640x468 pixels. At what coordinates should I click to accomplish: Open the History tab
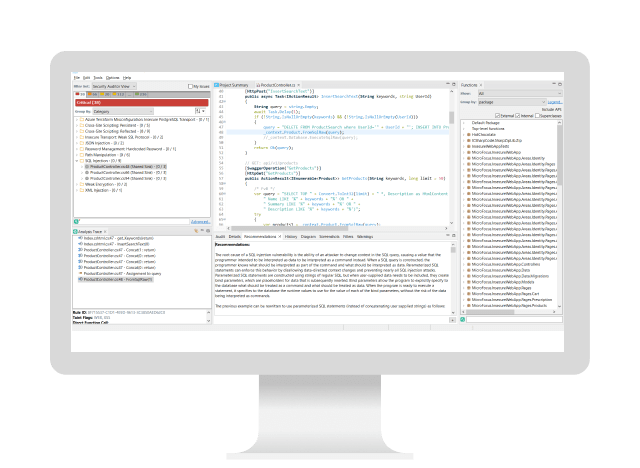point(291,237)
